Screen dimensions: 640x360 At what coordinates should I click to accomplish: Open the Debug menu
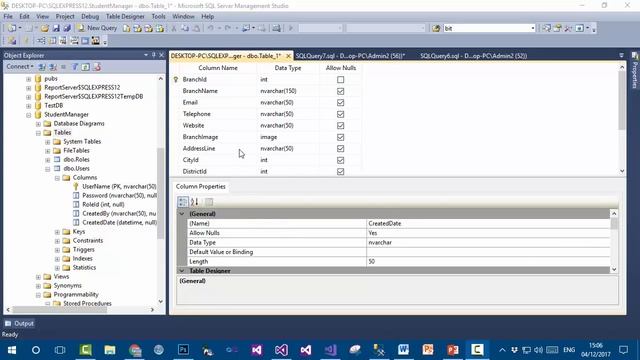pos(90,16)
